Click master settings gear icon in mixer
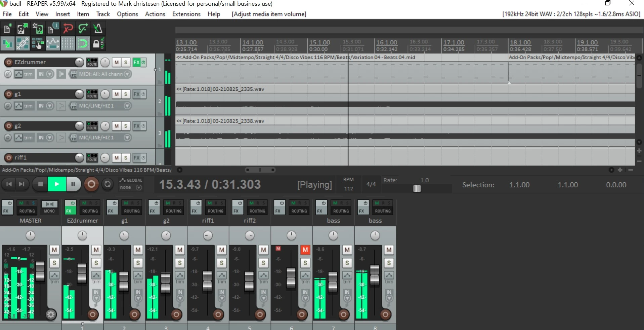 (51, 315)
